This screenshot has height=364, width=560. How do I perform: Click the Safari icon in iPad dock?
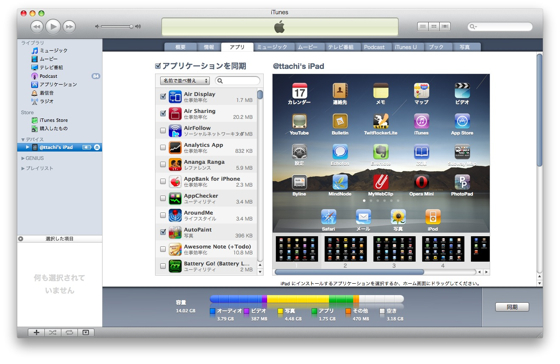coord(329,217)
